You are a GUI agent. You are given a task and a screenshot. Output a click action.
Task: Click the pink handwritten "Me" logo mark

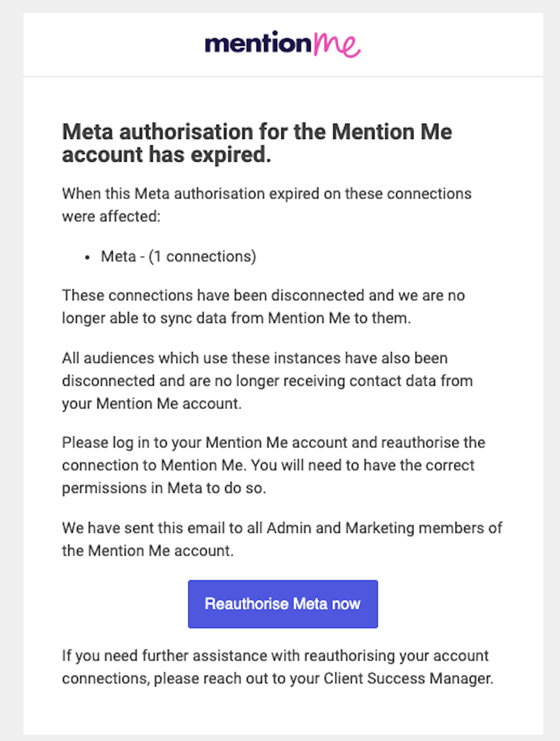click(x=337, y=45)
